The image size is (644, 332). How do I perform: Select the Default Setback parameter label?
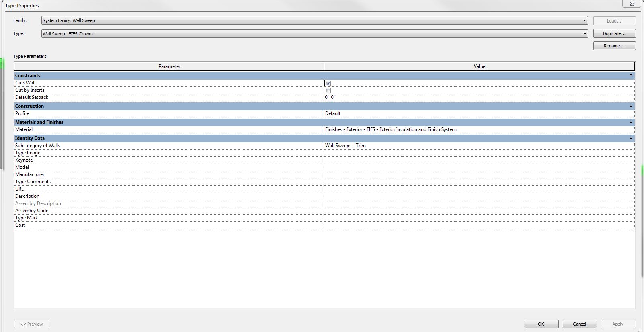tap(32, 97)
